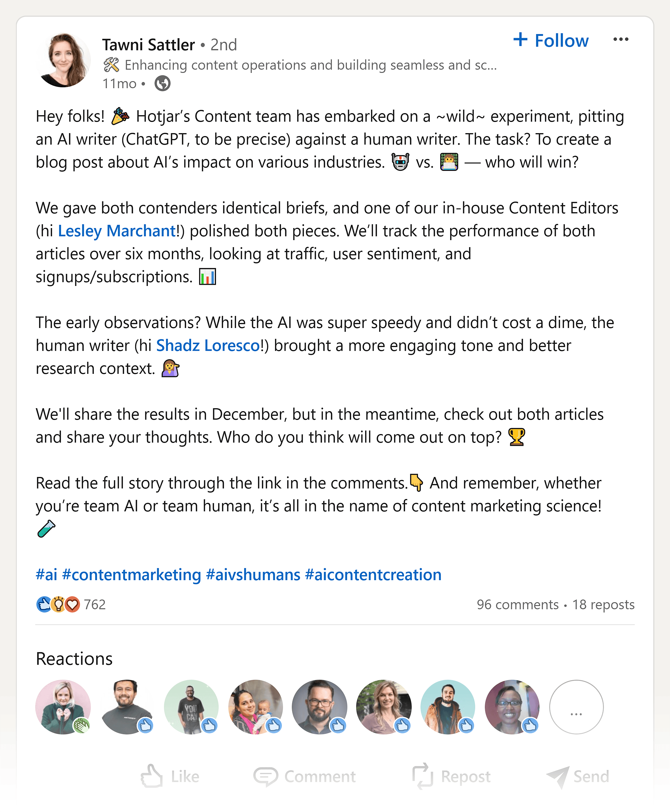
Task: Click the globe visibility icon
Action: pos(162,83)
